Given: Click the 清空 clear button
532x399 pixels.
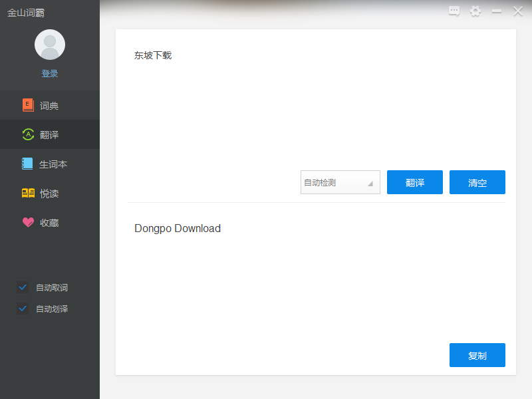Looking at the screenshot, I should [477, 182].
